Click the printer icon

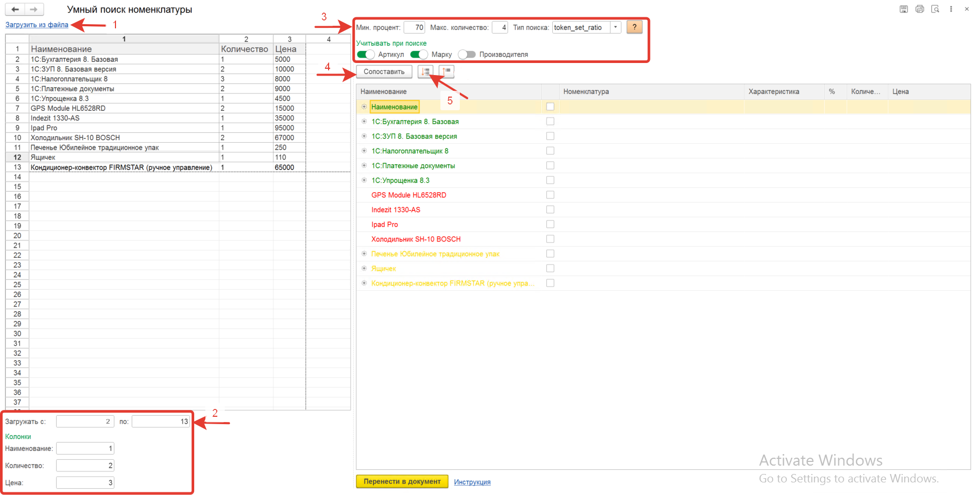click(920, 9)
